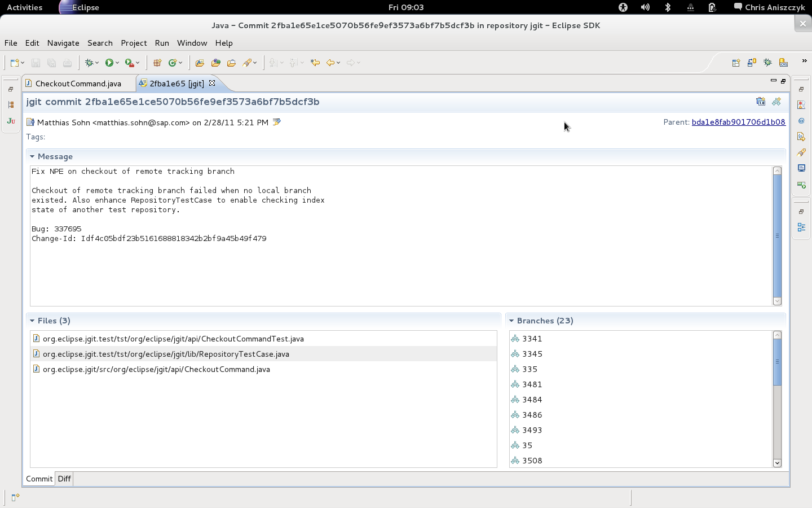This screenshot has height=508, width=812.
Task: Select the Commit tab at bottom
Action: [39, 479]
